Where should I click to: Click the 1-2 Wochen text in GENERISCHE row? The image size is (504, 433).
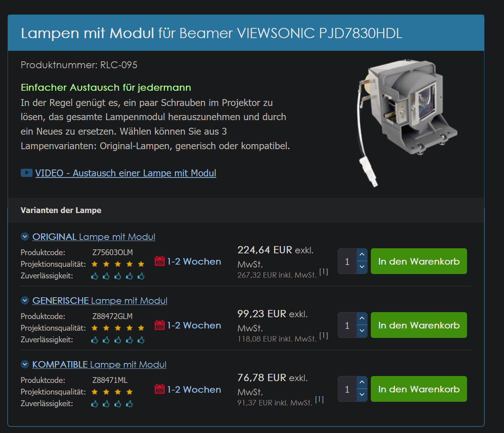(x=194, y=325)
